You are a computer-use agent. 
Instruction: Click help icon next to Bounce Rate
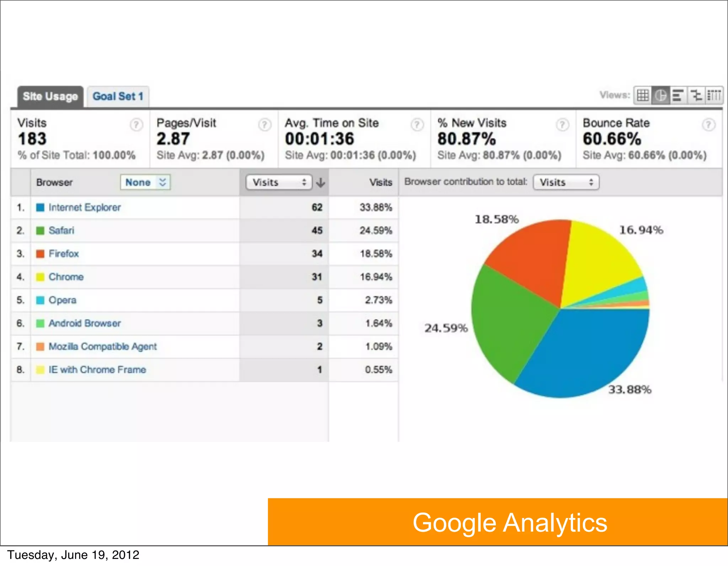(x=708, y=125)
